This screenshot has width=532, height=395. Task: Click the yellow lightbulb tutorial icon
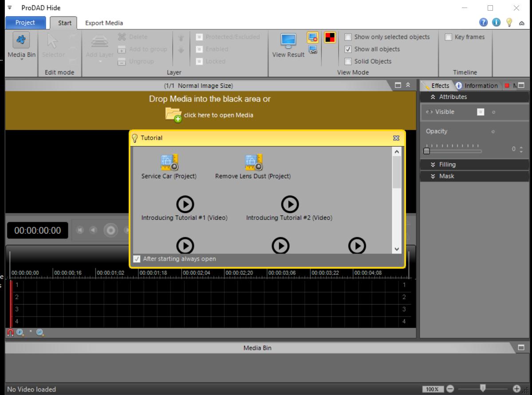[509, 22]
